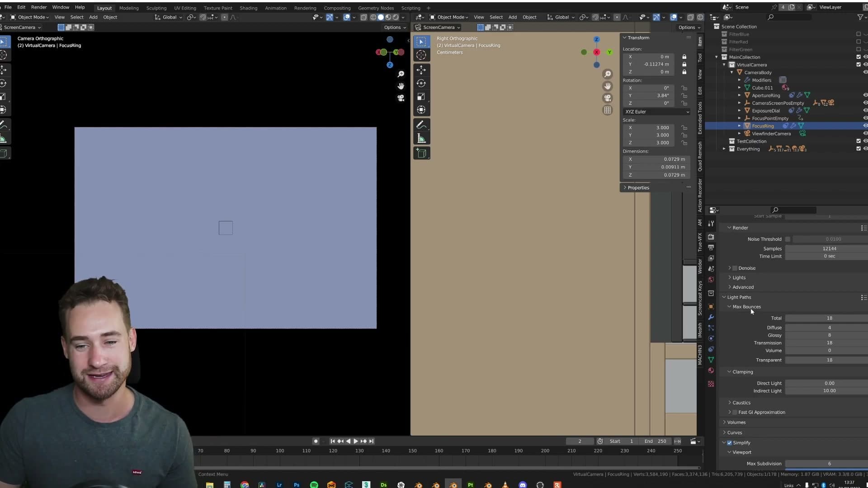Expand the Advanced section
The width and height of the screenshot is (868, 488).
point(743,287)
